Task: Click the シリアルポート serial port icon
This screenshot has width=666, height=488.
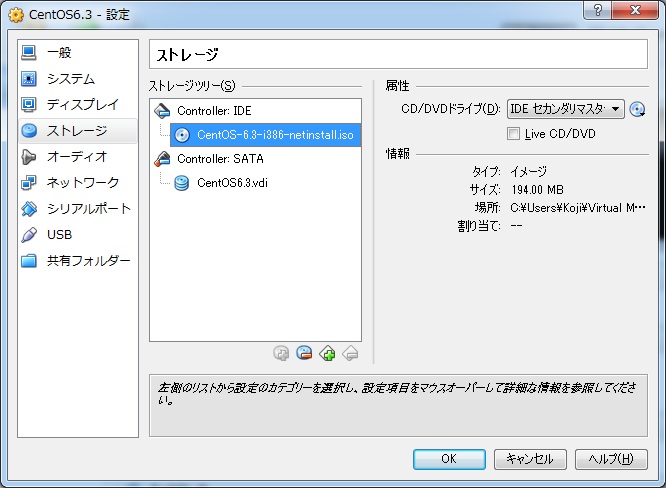Action: [29, 209]
